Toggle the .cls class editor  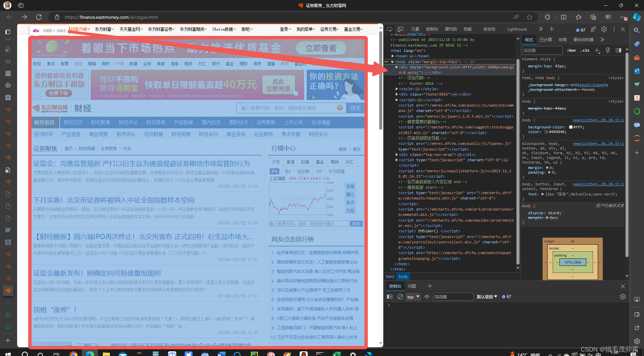(x=586, y=50)
